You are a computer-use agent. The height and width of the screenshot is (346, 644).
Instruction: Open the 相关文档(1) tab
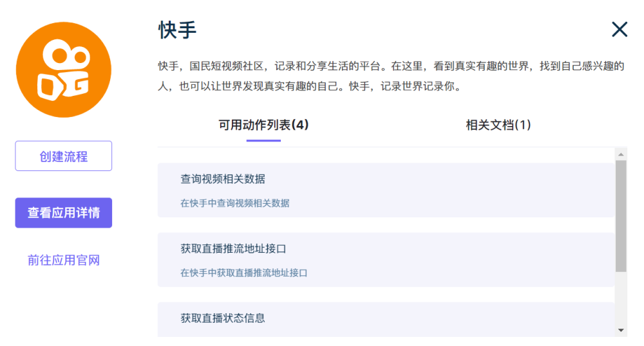pos(498,125)
